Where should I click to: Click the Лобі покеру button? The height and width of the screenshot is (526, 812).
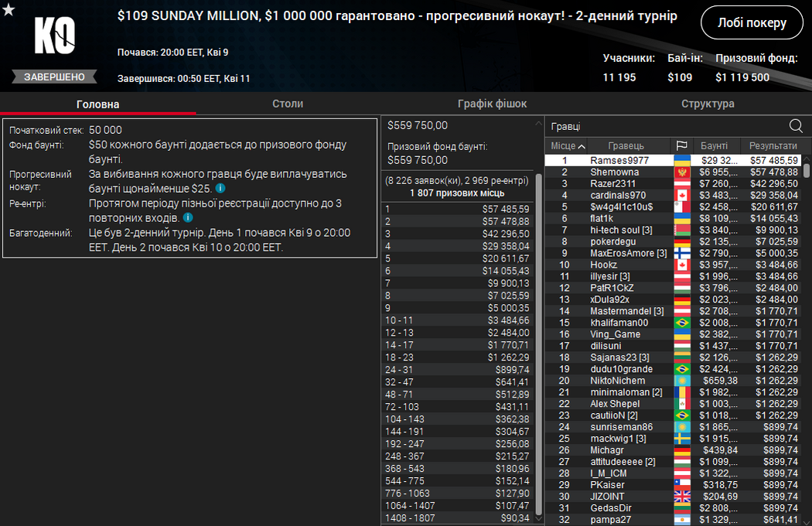752,23
